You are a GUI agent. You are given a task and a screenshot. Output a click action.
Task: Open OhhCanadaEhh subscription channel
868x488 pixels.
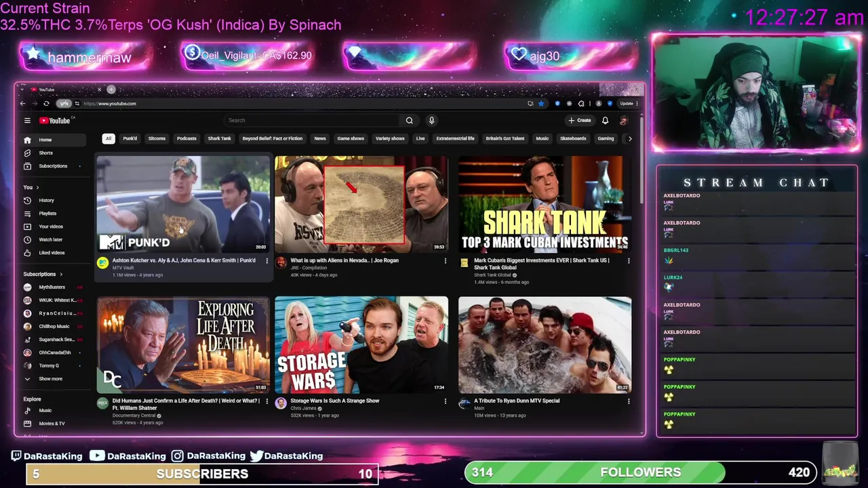[x=54, y=352]
